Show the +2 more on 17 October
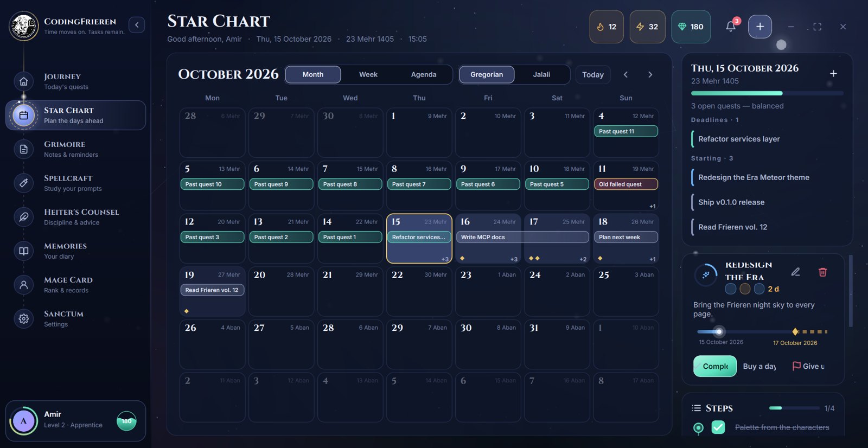This screenshot has width=868, height=448. pos(583,259)
